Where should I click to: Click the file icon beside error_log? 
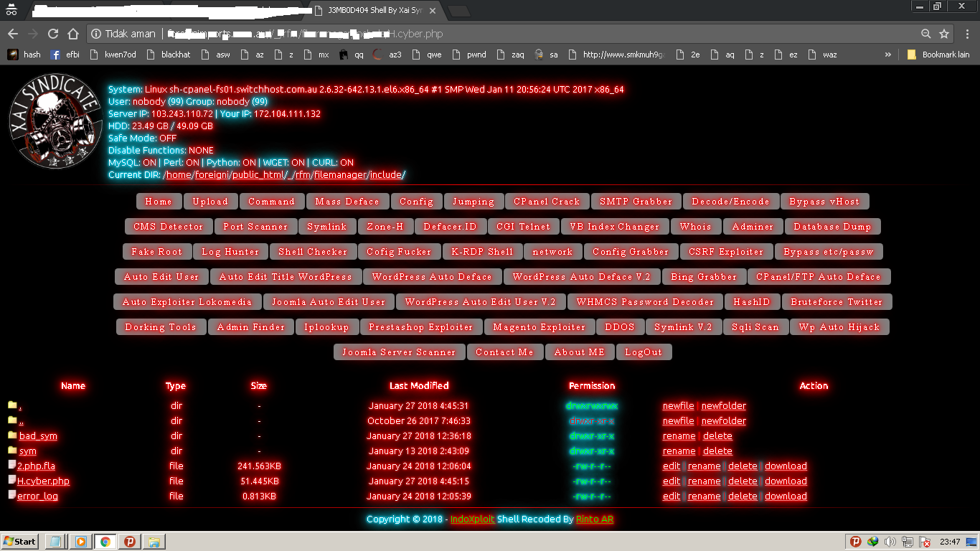(11, 495)
